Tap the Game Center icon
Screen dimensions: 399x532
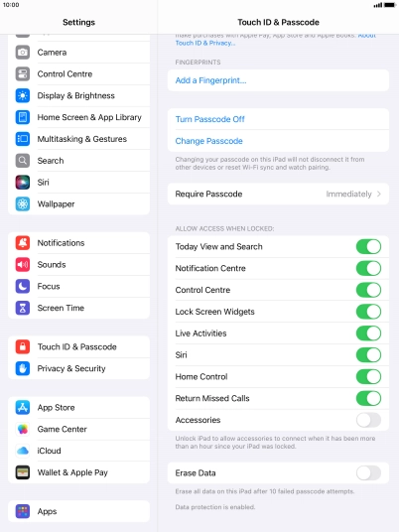coord(23,429)
